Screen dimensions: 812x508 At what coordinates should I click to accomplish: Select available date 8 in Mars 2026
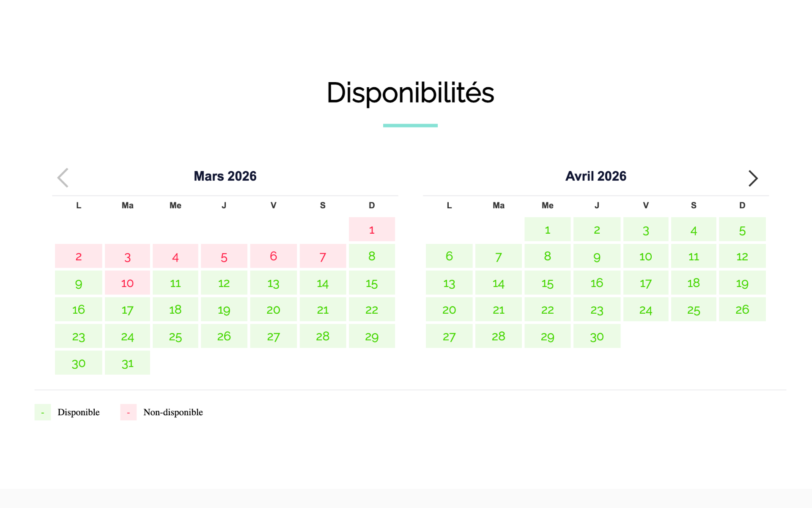coord(372,256)
